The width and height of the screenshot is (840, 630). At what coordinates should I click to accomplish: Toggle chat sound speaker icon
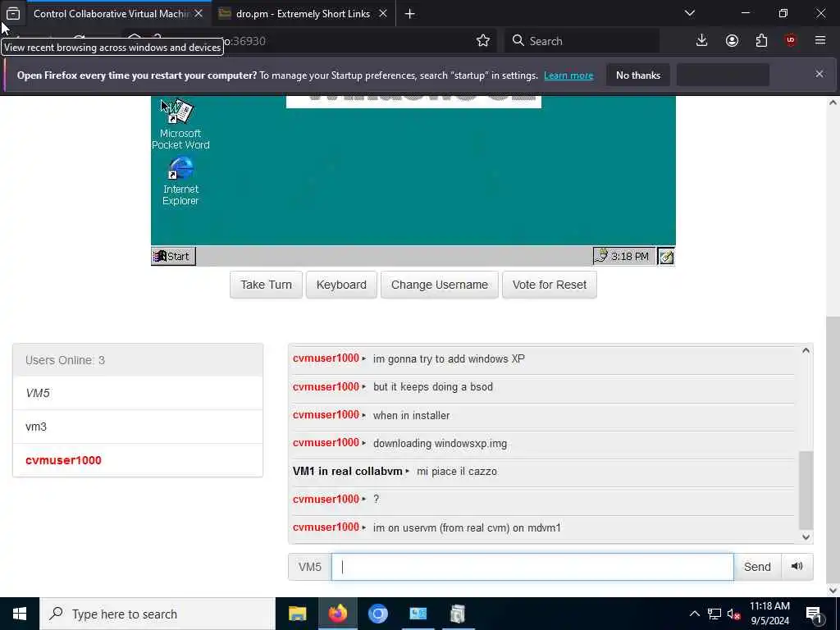797,566
